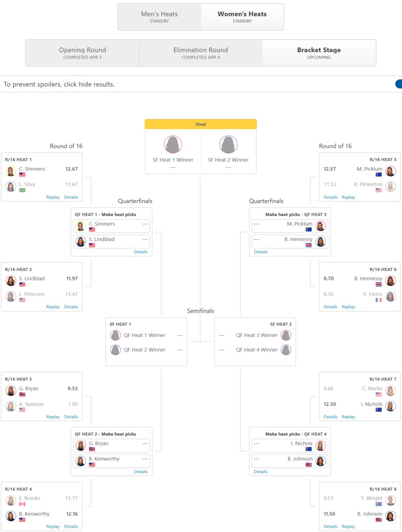Open Details link for R/16 Heat 6
Image resolution: width=402 pixels, height=532 pixels.
pos(330,307)
